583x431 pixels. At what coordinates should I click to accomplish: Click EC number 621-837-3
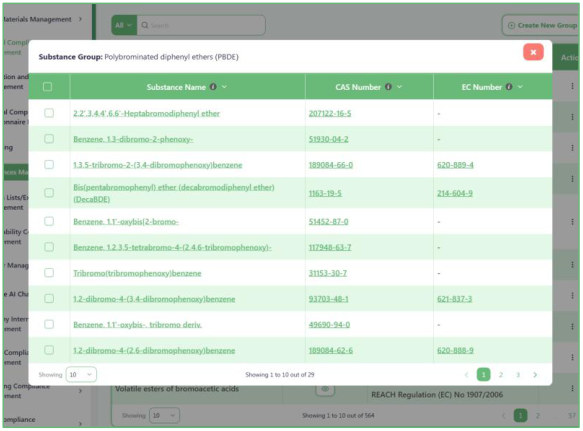coord(454,299)
